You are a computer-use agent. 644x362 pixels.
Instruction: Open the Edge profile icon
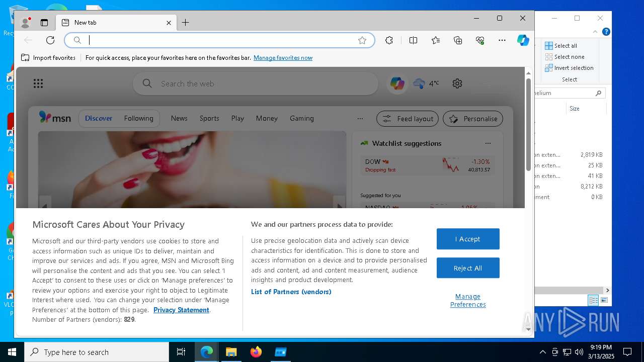click(x=25, y=23)
